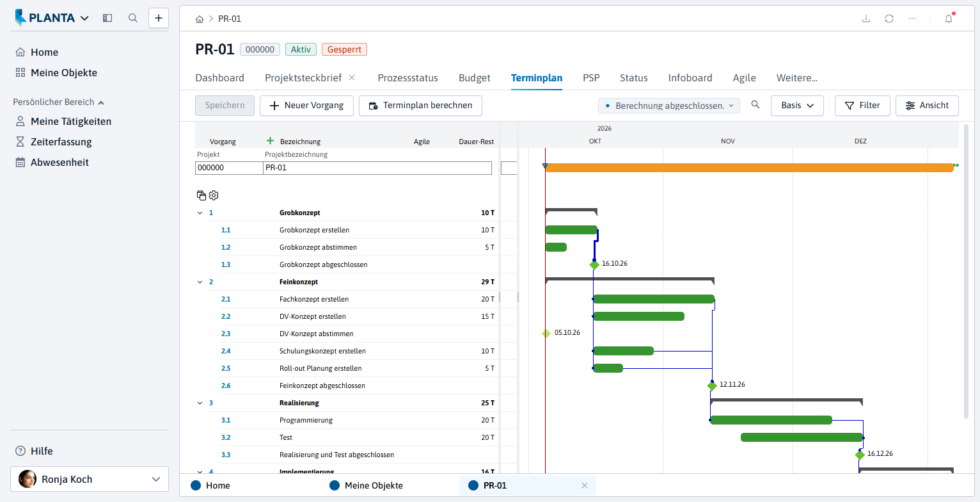Click the magnifier icon in the schedule toolbar
Image resolution: width=980 pixels, height=502 pixels.
755,105
